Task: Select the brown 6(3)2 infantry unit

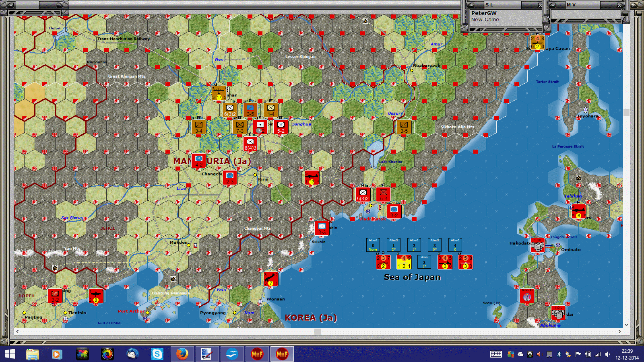Action: 230,110
